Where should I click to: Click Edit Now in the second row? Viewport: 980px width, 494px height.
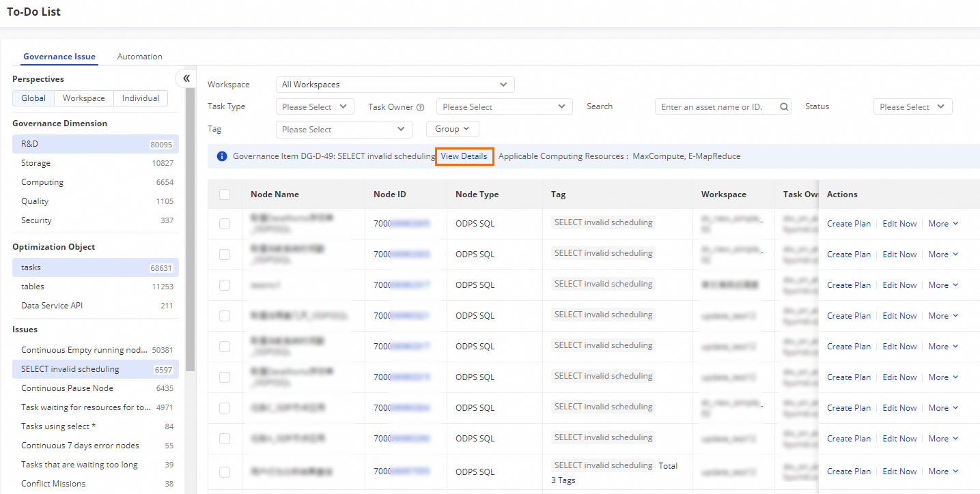click(x=899, y=255)
